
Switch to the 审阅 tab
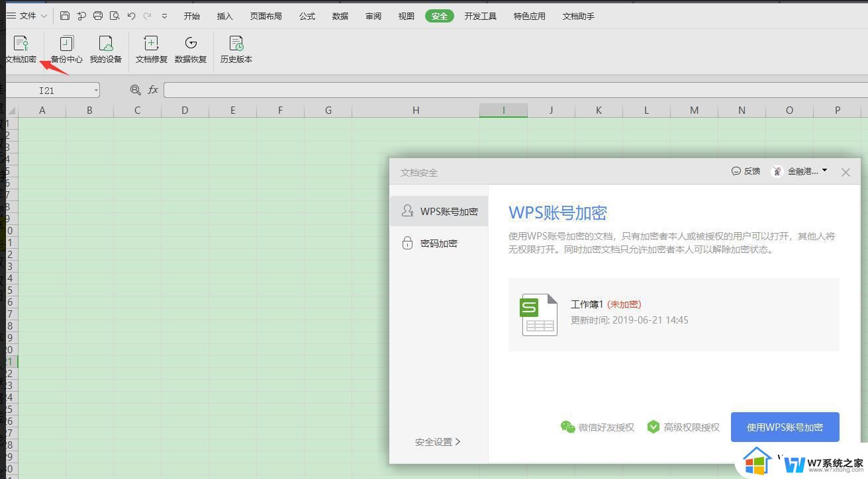[373, 16]
